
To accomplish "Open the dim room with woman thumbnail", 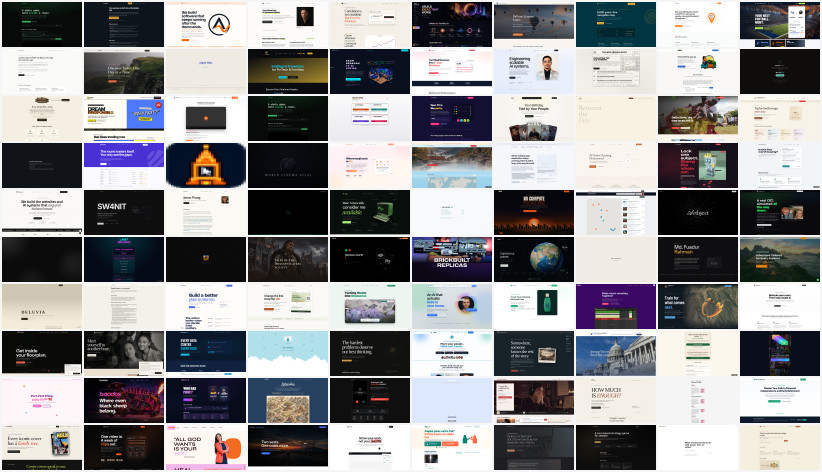I will tap(534, 401).
